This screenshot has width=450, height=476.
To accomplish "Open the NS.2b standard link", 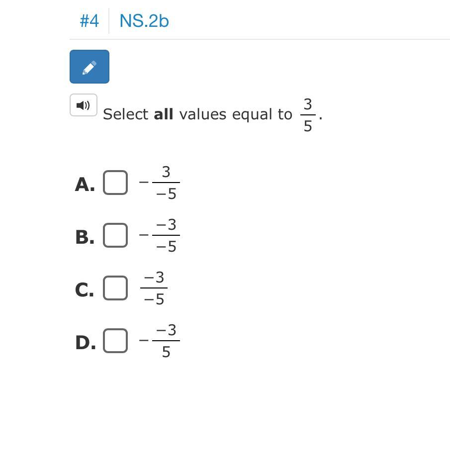I will pos(144,21).
